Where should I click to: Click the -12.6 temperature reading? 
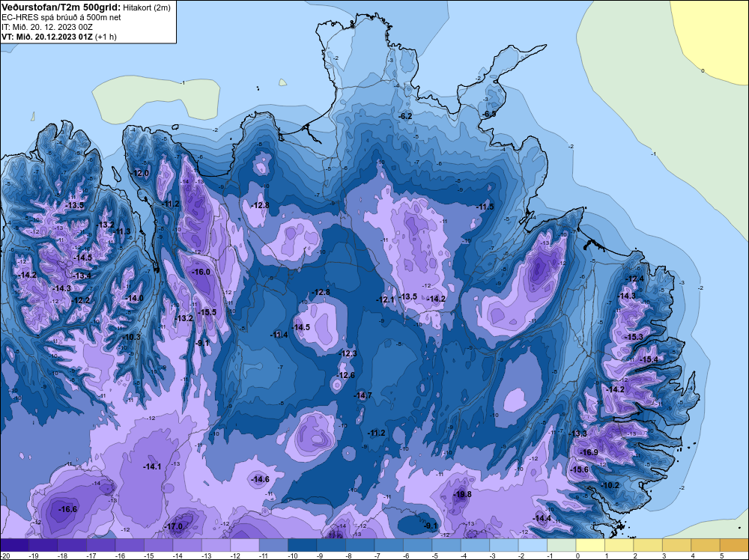tap(345, 375)
